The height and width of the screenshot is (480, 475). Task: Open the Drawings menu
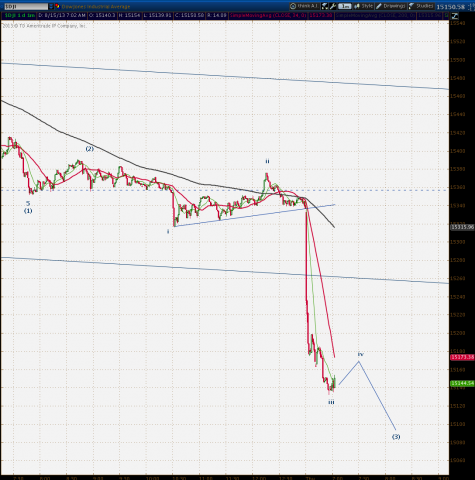391,6
